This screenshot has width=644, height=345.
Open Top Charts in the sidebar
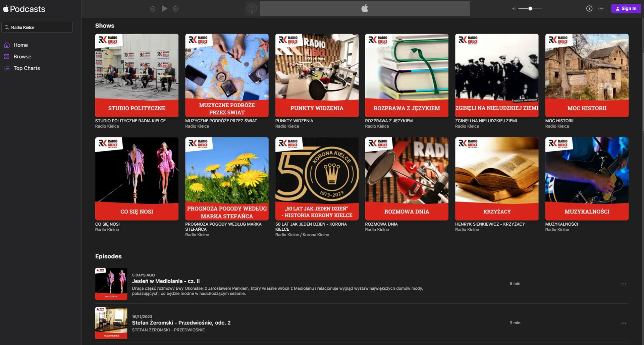click(26, 68)
